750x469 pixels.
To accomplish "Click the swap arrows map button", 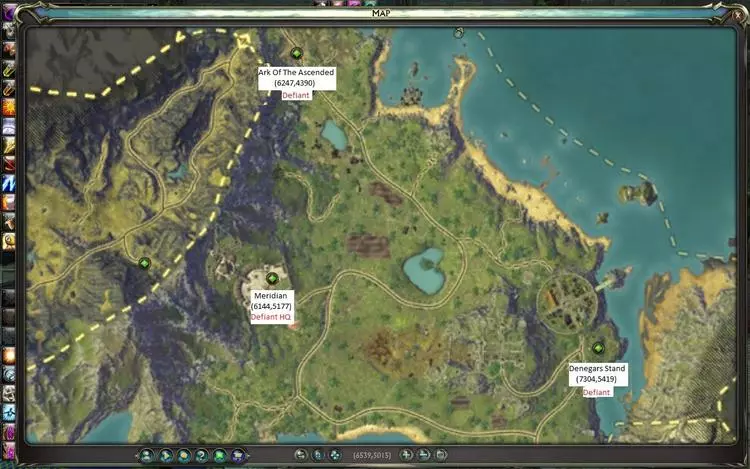I will (300, 455).
